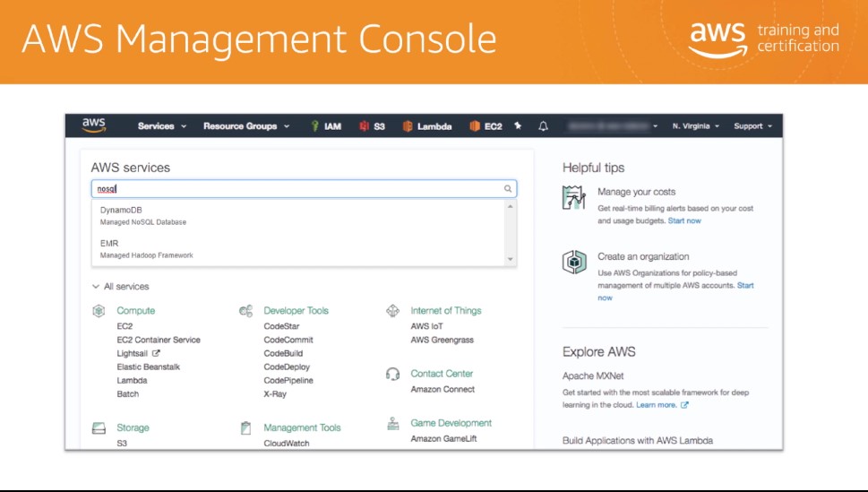
Task: Open the Storage category heading
Action: tap(133, 427)
